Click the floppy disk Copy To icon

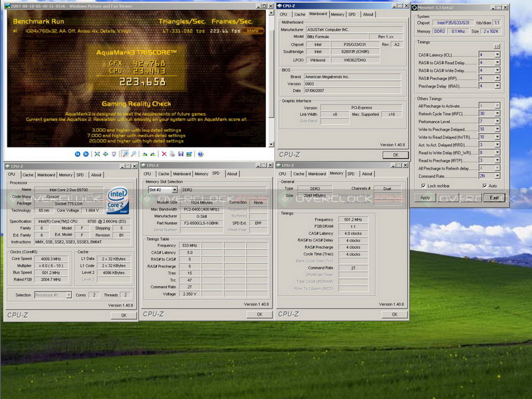point(180,154)
